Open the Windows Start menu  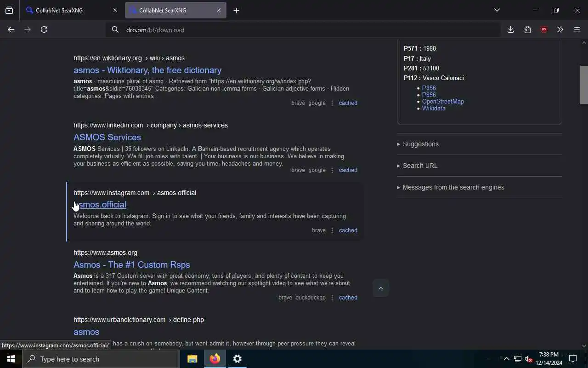pyautogui.click(x=11, y=359)
